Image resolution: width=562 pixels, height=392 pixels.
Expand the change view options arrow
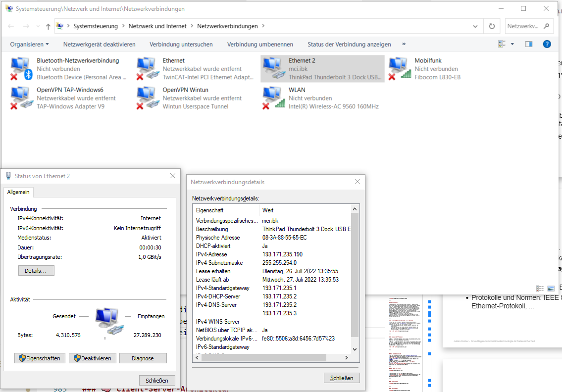[512, 44]
